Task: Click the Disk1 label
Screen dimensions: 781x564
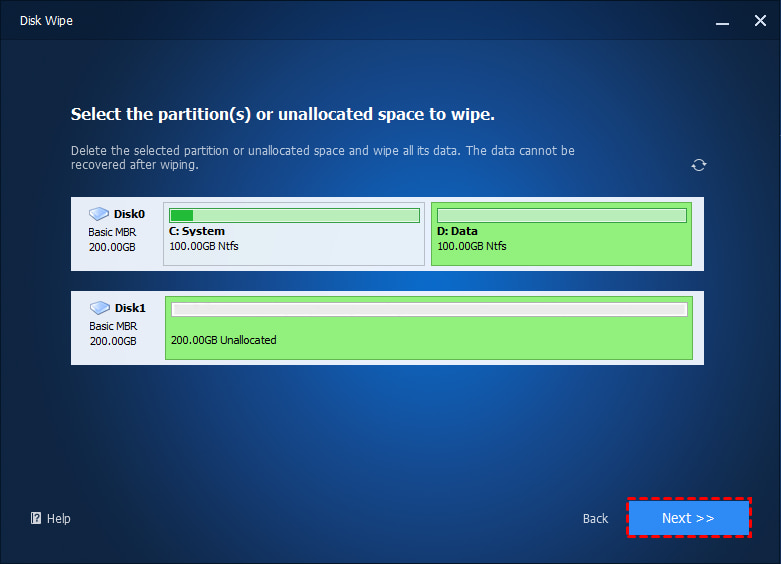Action: (130, 308)
